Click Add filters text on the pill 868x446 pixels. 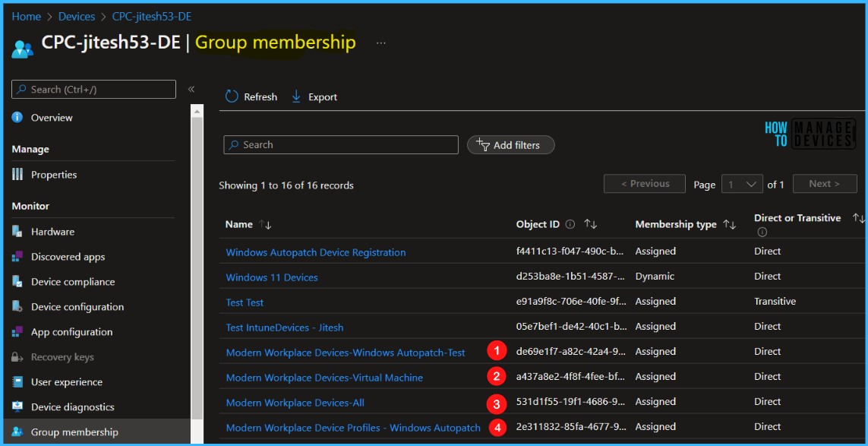pos(516,145)
